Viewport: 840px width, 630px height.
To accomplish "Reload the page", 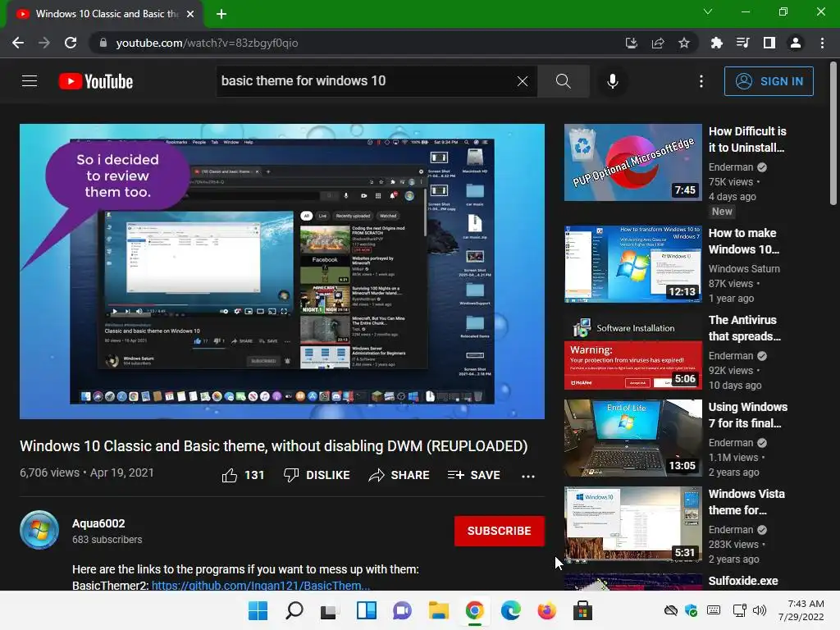I will (x=71, y=43).
